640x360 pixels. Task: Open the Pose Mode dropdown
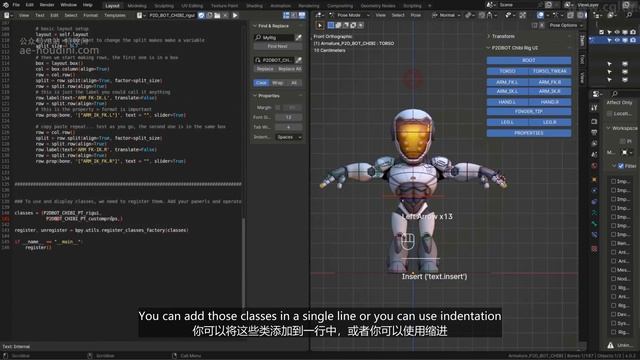(x=349, y=15)
